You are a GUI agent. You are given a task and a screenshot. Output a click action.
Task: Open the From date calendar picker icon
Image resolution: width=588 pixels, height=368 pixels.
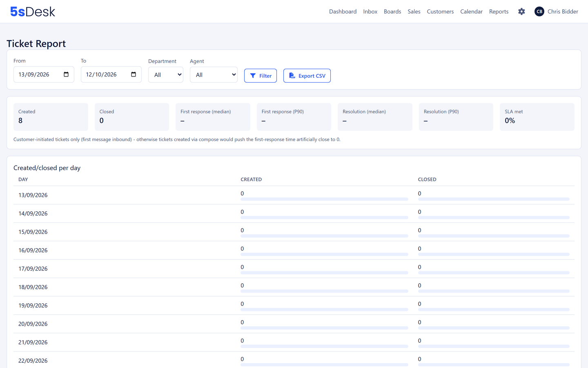click(66, 74)
